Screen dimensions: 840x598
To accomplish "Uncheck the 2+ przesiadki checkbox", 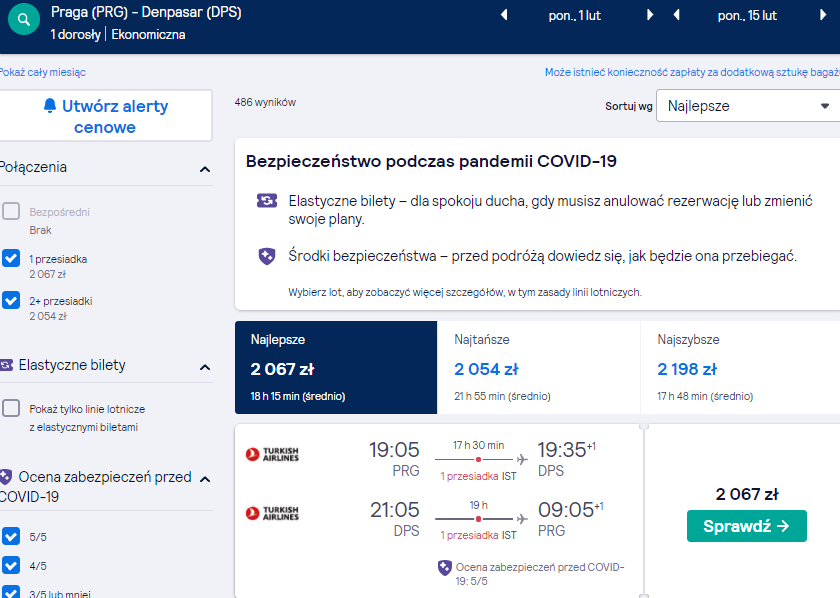I will pyautogui.click(x=11, y=300).
